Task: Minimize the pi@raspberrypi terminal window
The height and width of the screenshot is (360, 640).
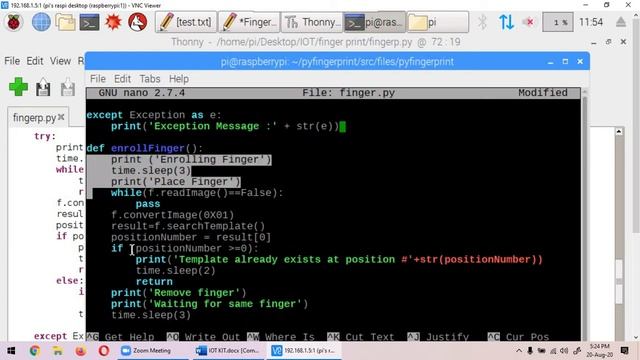Action: 551,62
